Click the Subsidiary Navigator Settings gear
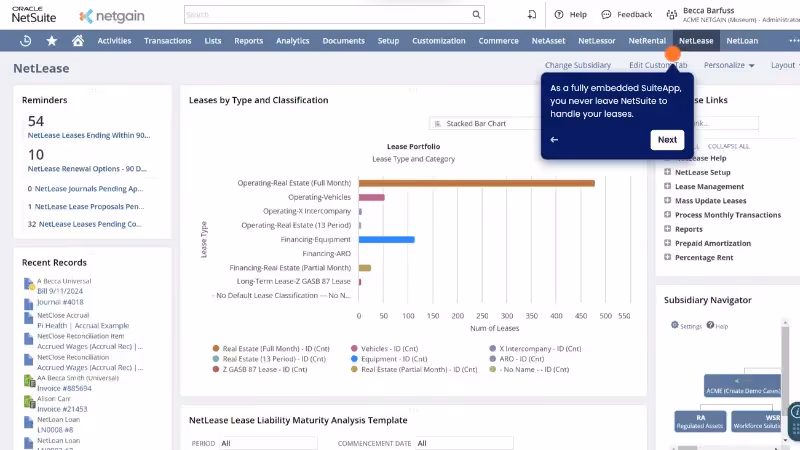This screenshot has height=450, width=800. coord(674,325)
